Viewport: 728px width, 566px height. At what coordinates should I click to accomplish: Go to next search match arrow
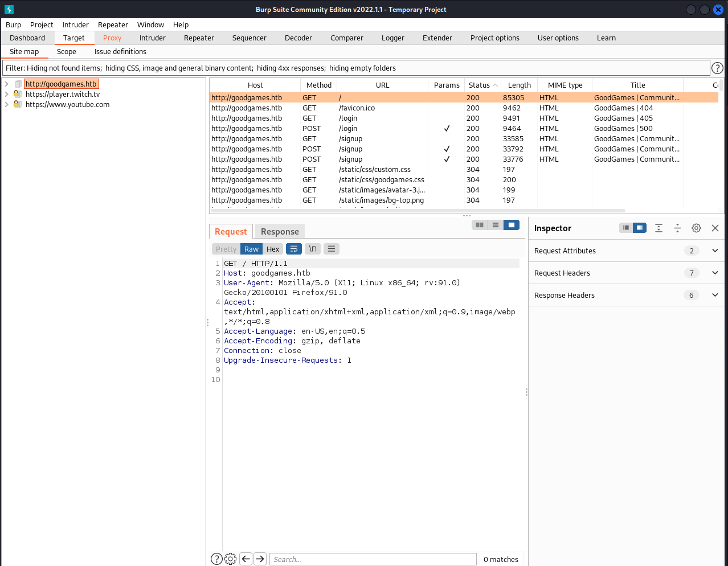(x=260, y=559)
